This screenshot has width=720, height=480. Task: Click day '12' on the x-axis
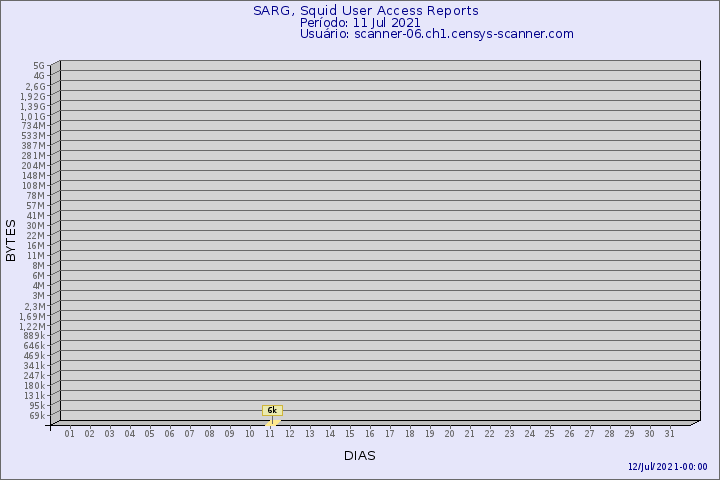290,434
